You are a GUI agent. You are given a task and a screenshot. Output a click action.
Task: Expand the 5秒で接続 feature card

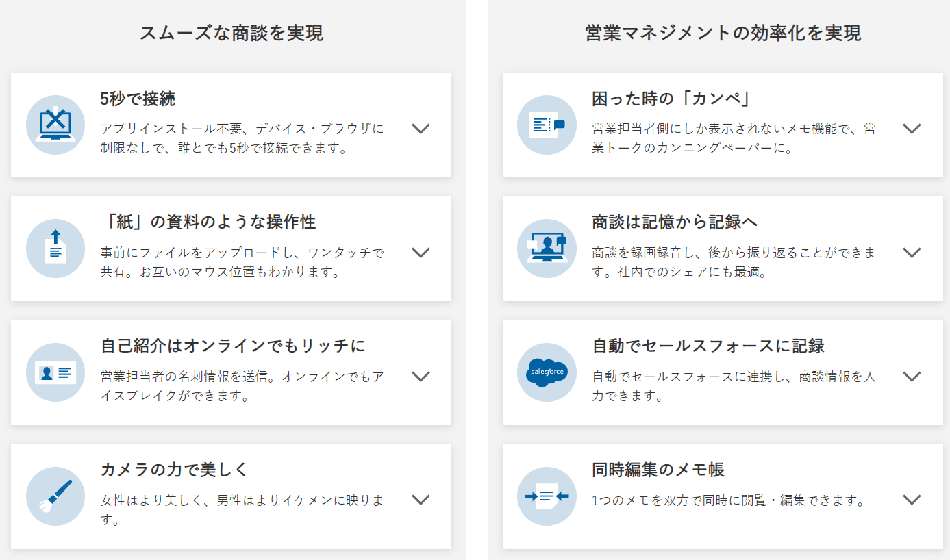(422, 128)
